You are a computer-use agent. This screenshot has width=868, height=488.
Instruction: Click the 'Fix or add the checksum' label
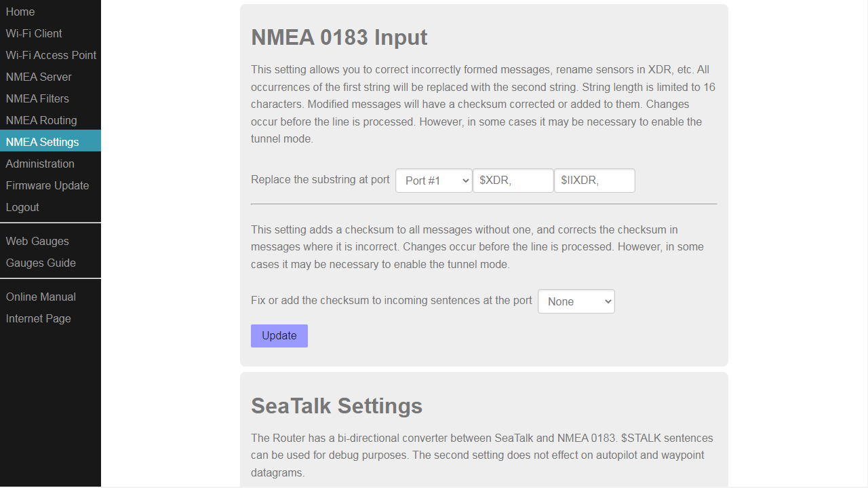point(391,301)
